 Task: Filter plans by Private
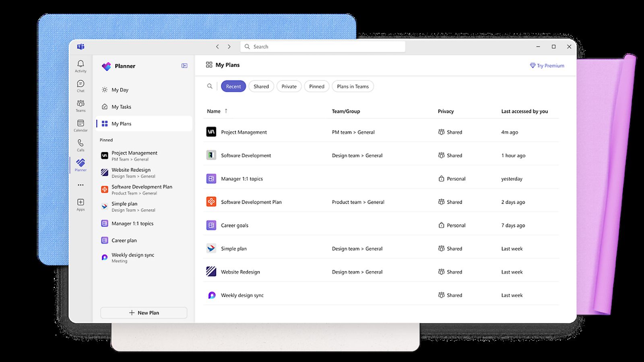click(x=289, y=86)
